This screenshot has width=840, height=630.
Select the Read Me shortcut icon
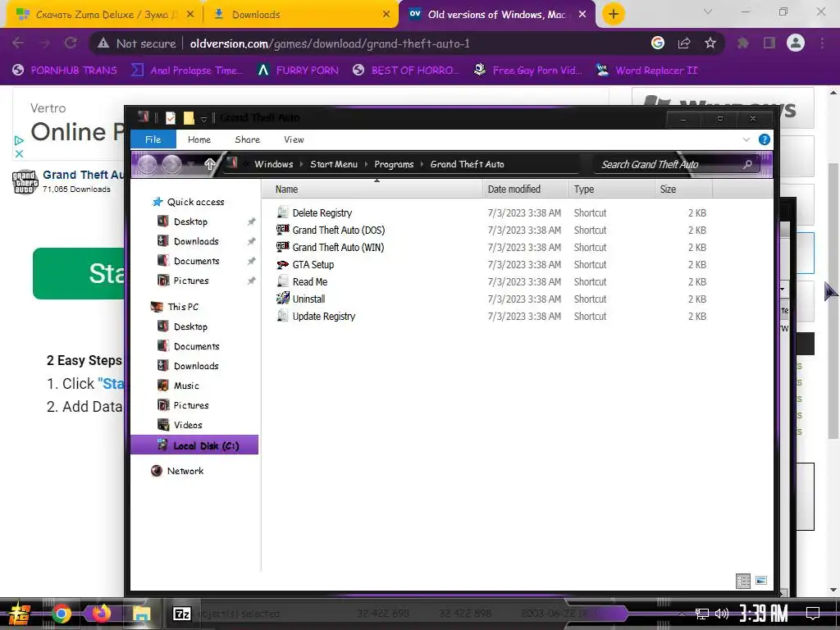tap(282, 282)
